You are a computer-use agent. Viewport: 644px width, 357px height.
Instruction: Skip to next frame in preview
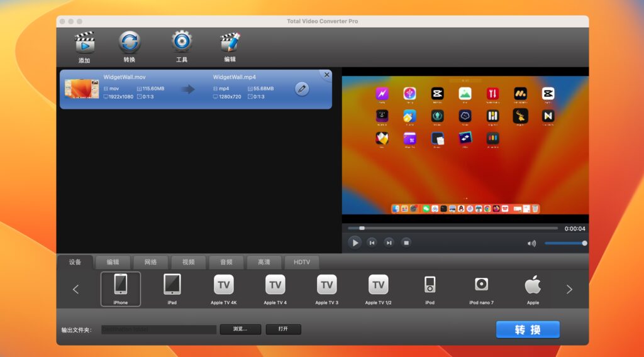(389, 243)
